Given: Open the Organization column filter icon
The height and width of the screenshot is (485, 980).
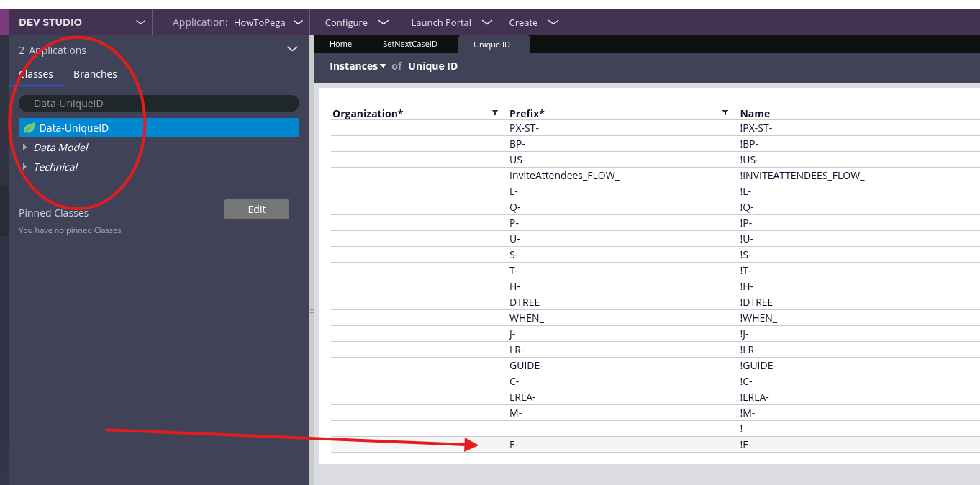Looking at the screenshot, I should coord(494,113).
